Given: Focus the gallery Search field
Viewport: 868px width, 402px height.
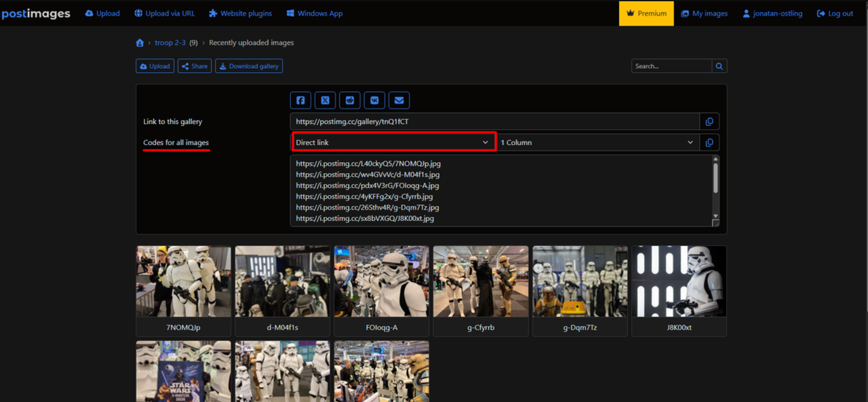Looking at the screenshot, I should [x=671, y=66].
